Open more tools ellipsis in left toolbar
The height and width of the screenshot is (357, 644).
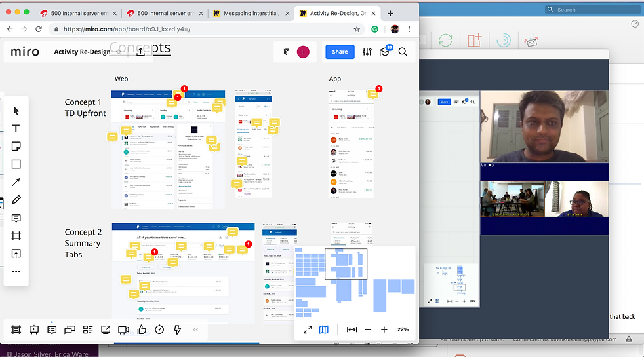tap(16, 271)
